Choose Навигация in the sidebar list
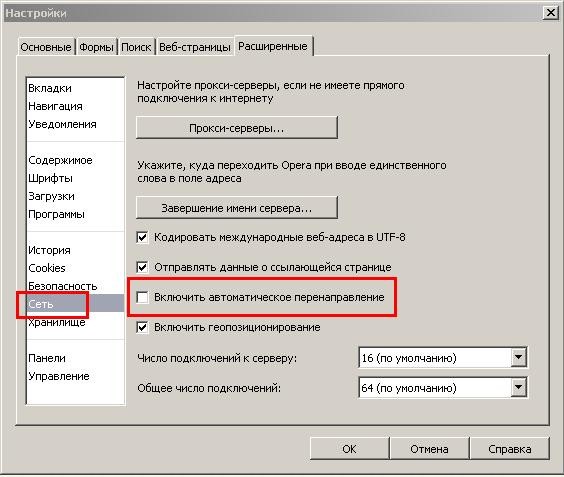The height and width of the screenshot is (477, 564). point(55,106)
